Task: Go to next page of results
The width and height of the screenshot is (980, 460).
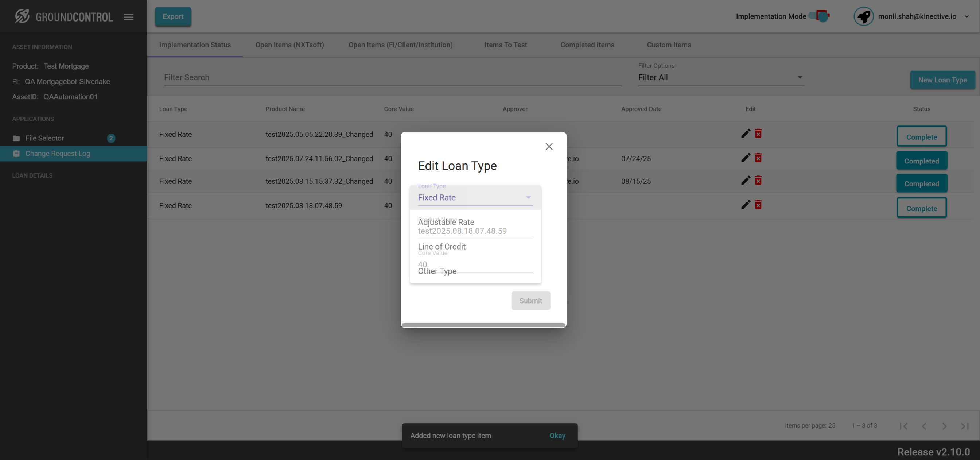Action: point(944,426)
